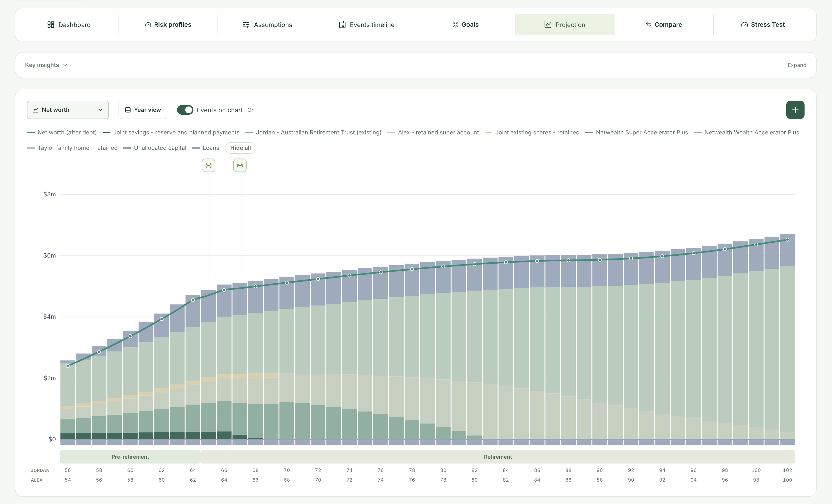Toggle Joint savings reserve legend item
The width and height of the screenshot is (832, 504).
point(171,133)
